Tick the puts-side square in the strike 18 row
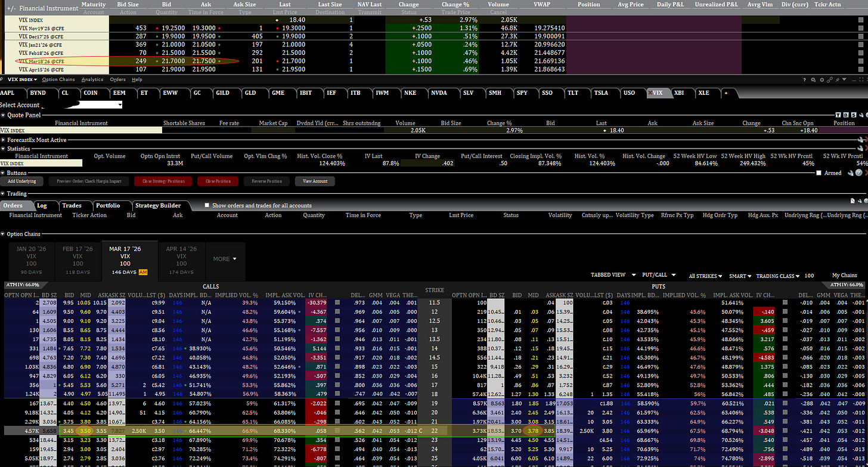Screen dimensions: 868x467 pyautogui.click(x=785, y=394)
